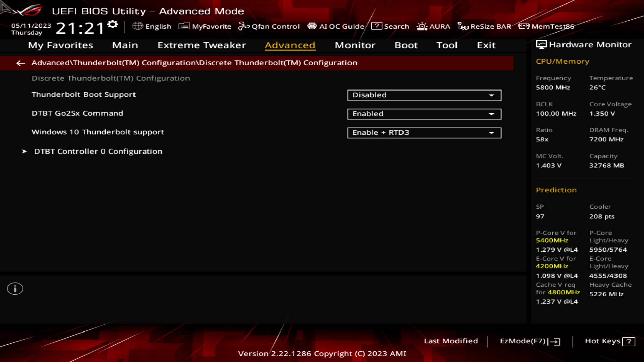
Task: Click the Hot Keys question mark box
Action: coord(629,342)
